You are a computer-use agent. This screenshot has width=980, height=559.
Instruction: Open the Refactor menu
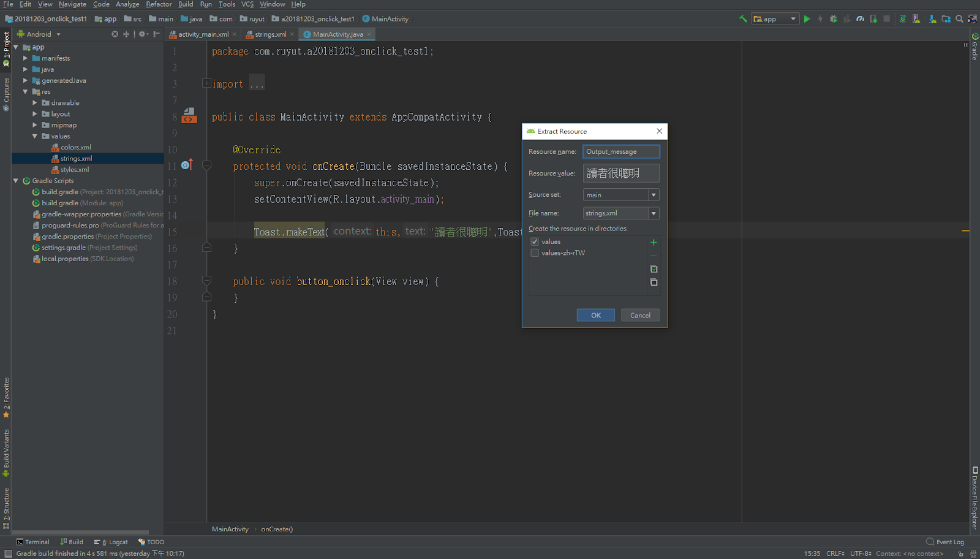159,4
